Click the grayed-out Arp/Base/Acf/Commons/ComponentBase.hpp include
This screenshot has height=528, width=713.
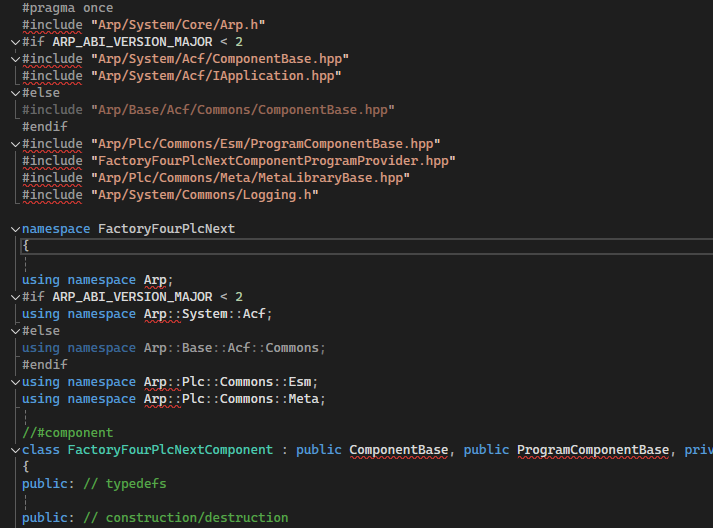pos(242,110)
